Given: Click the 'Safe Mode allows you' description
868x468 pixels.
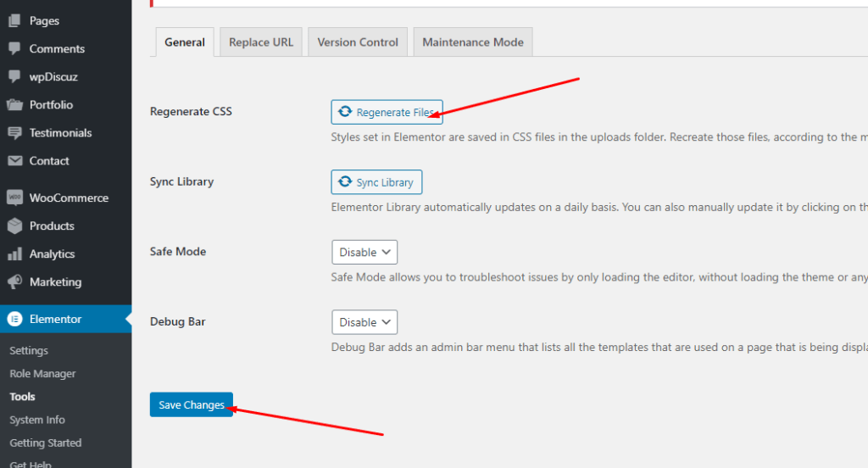Looking at the screenshot, I should (x=599, y=277).
